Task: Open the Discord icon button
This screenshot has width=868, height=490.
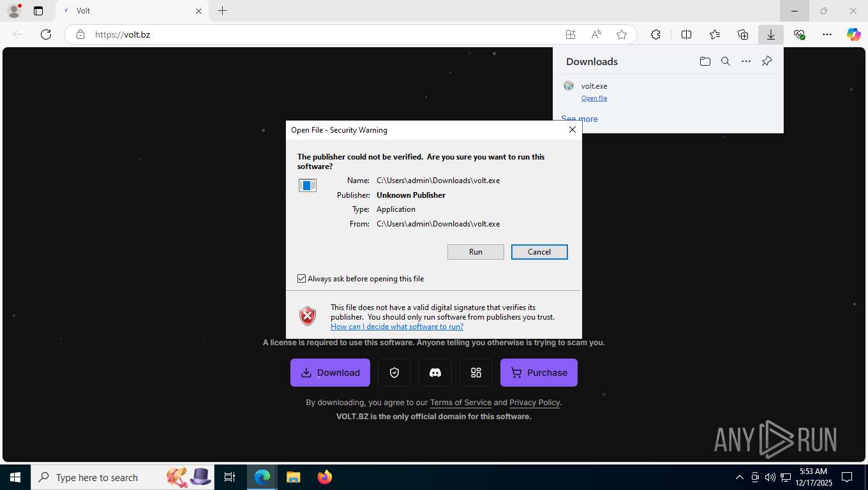Action: click(x=435, y=373)
